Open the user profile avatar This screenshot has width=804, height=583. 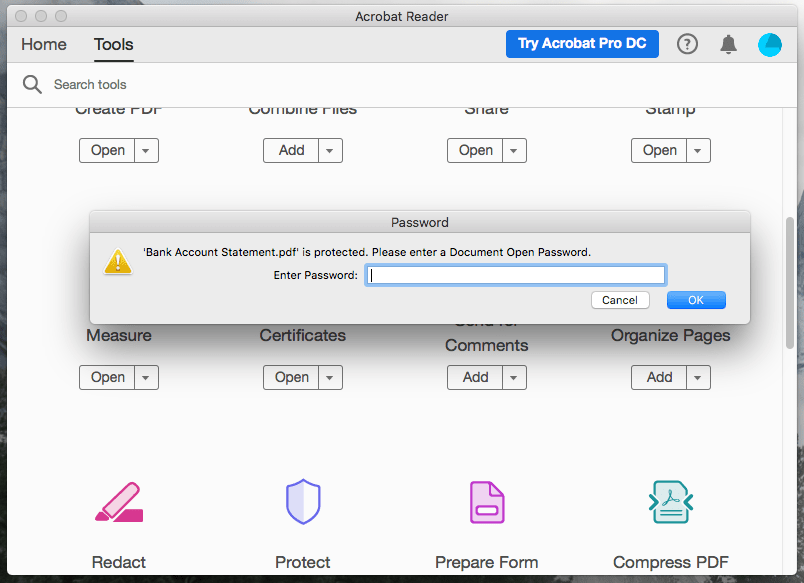point(770,45)
